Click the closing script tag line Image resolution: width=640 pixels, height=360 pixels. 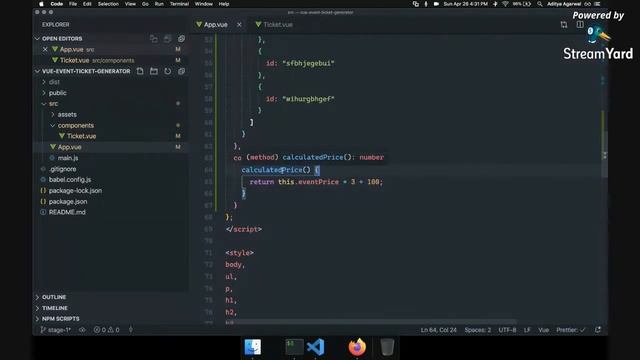point(244,229)
